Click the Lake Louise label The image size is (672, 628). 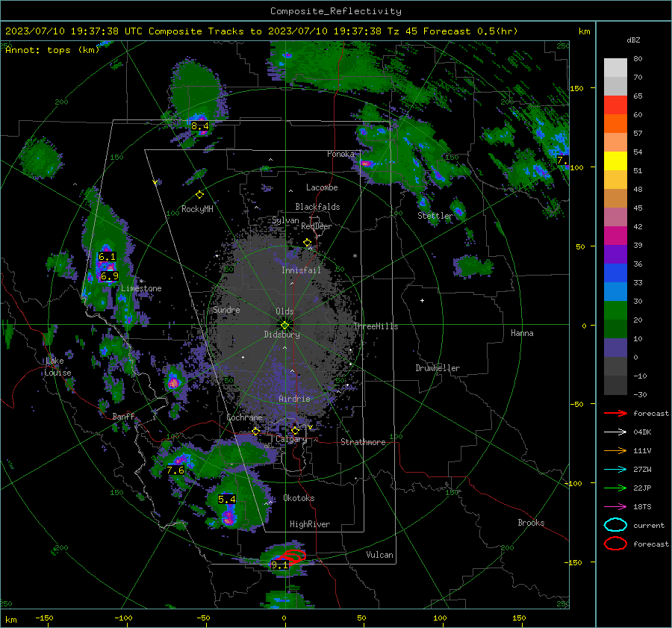57,367
